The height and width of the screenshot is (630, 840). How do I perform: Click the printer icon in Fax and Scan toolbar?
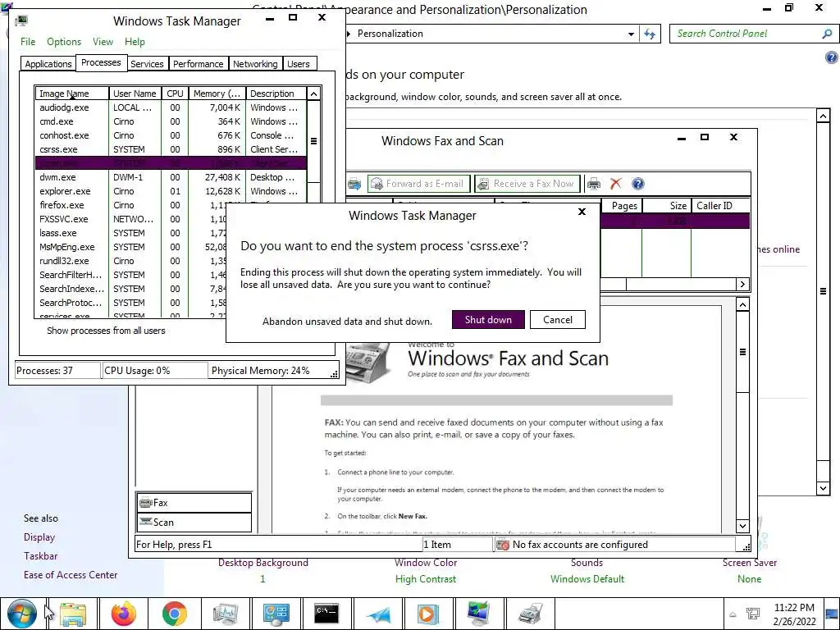(x=594, y=184)
